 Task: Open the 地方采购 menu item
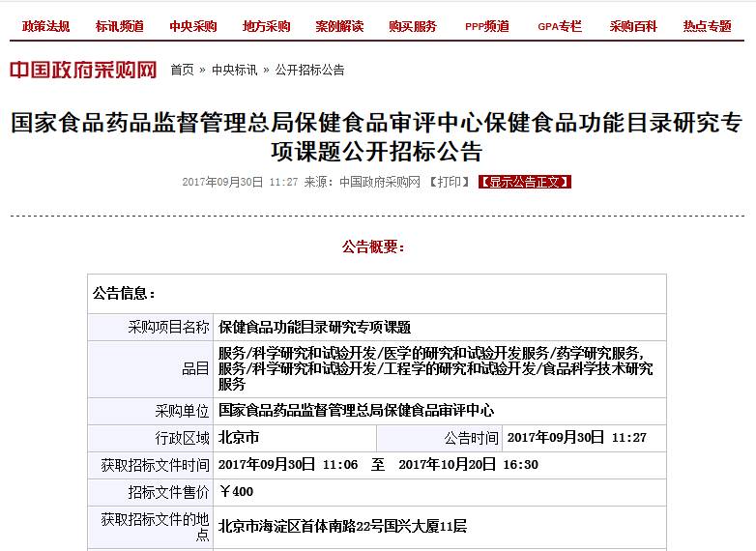coord(266,26)
